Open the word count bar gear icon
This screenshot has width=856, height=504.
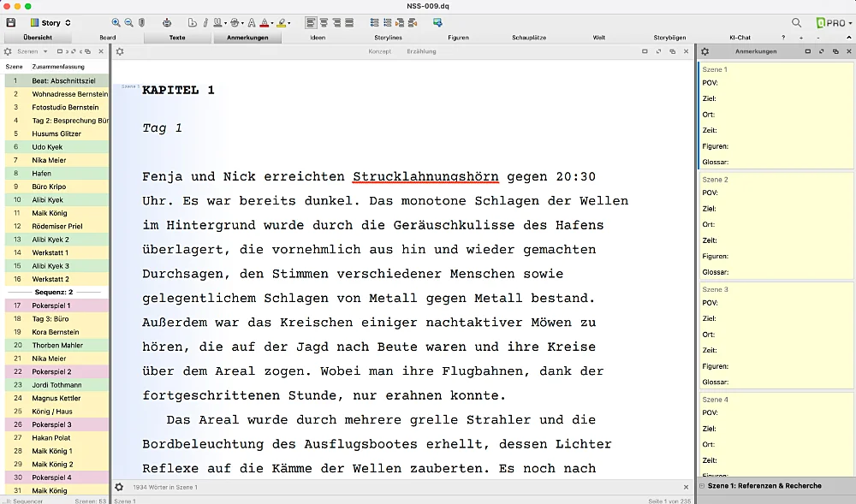[119, 487]
